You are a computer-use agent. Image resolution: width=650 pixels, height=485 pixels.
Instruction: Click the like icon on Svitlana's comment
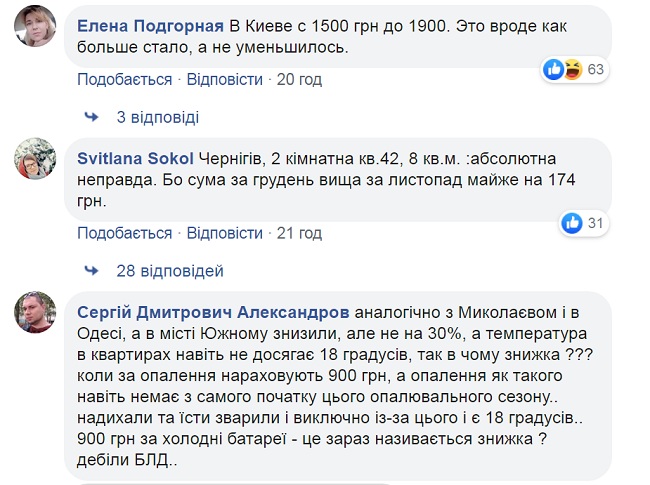[x=573, y=222]
